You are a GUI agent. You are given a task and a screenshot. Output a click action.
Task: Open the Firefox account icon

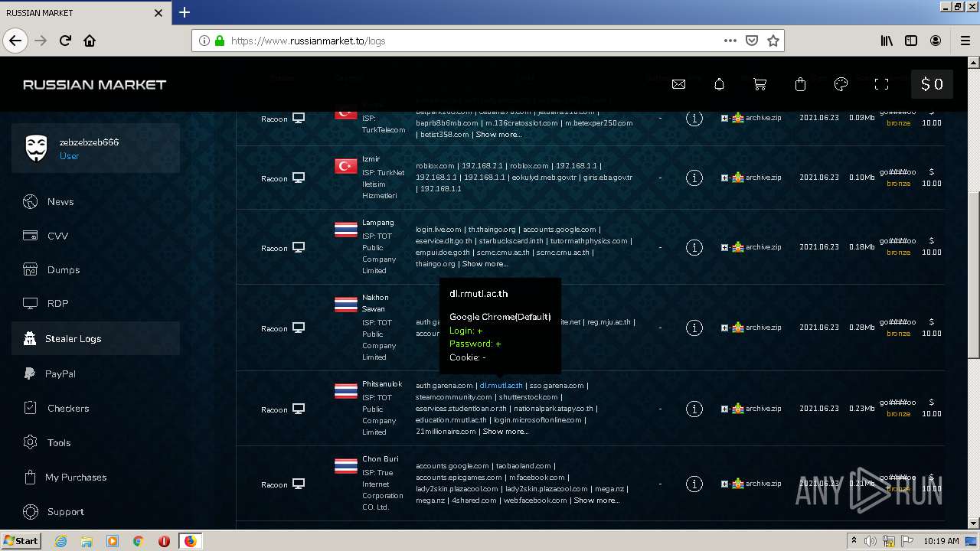point(936,41)
